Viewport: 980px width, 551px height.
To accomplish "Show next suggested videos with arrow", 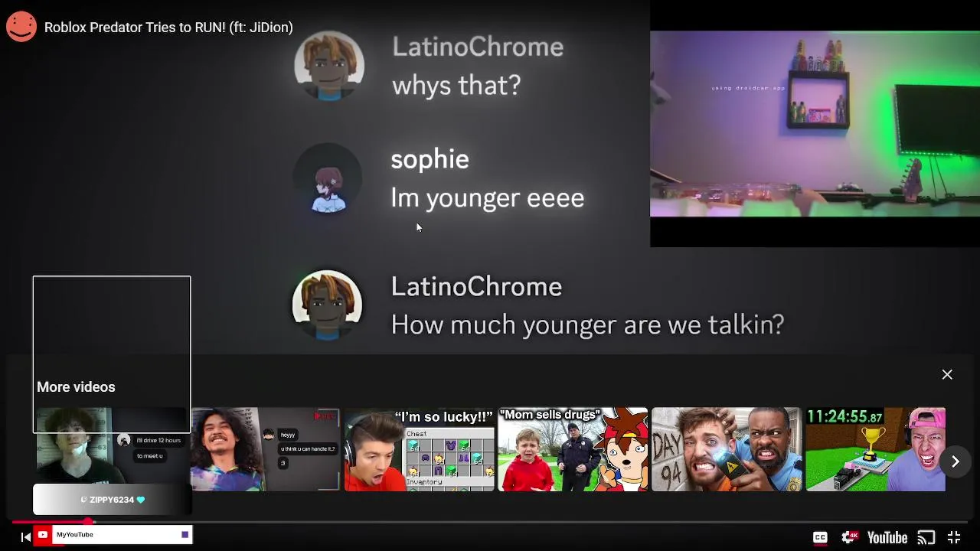I will click(955, 461).
